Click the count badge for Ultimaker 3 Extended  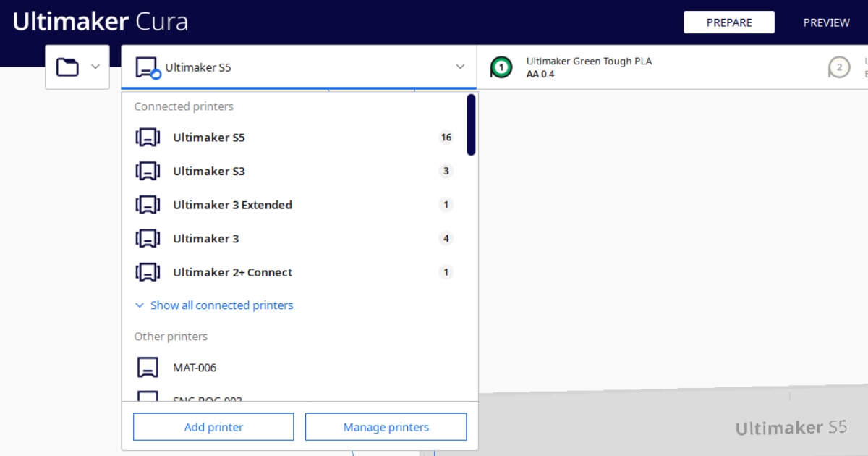click(446, 205)
